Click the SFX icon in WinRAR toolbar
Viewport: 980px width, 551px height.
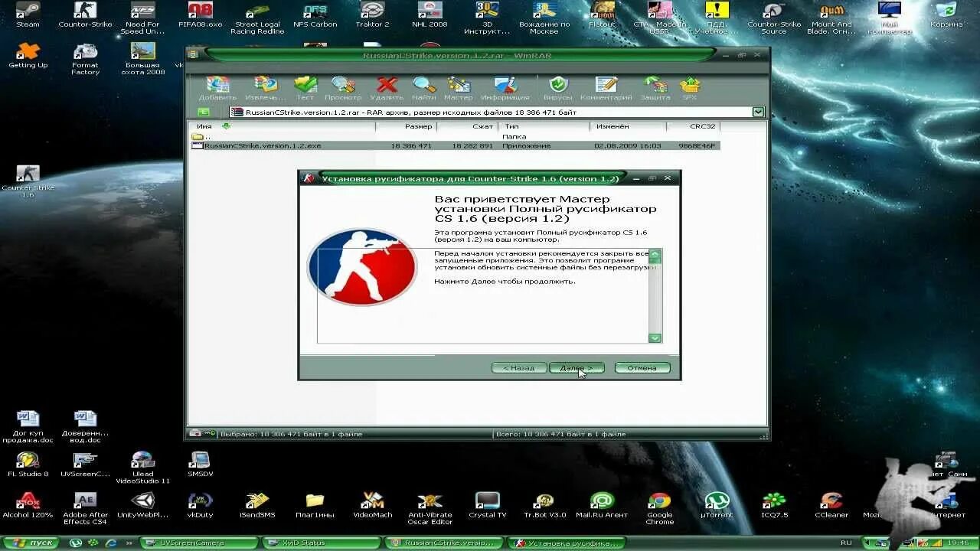pyautogui.click(x=690, y=88)
